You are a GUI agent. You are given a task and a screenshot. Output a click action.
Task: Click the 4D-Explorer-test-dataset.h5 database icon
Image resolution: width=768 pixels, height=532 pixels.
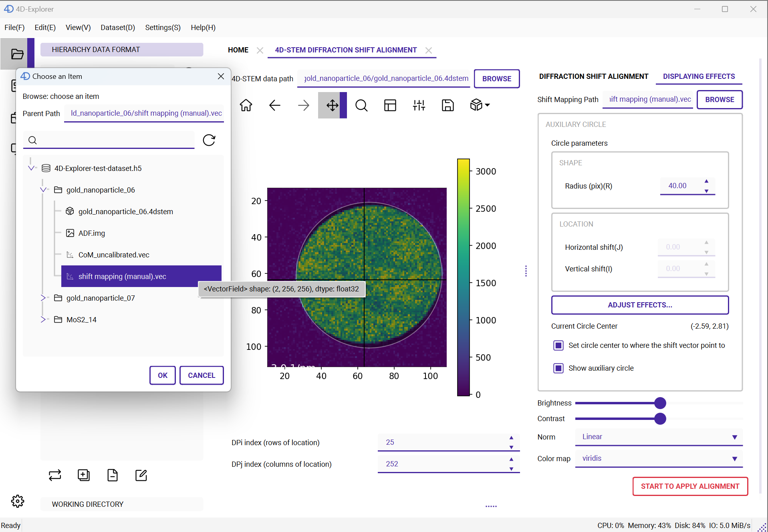(x=46, y=168)
